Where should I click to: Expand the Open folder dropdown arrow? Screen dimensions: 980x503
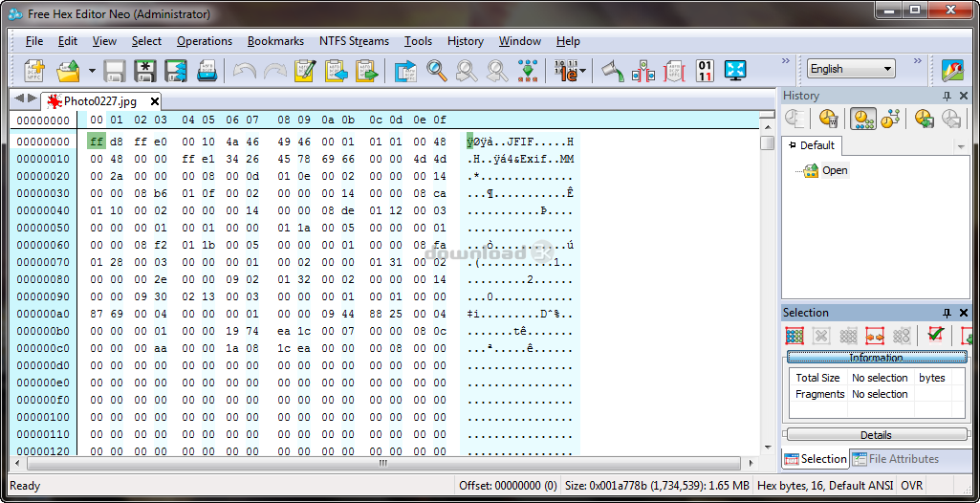click(93, 71)
